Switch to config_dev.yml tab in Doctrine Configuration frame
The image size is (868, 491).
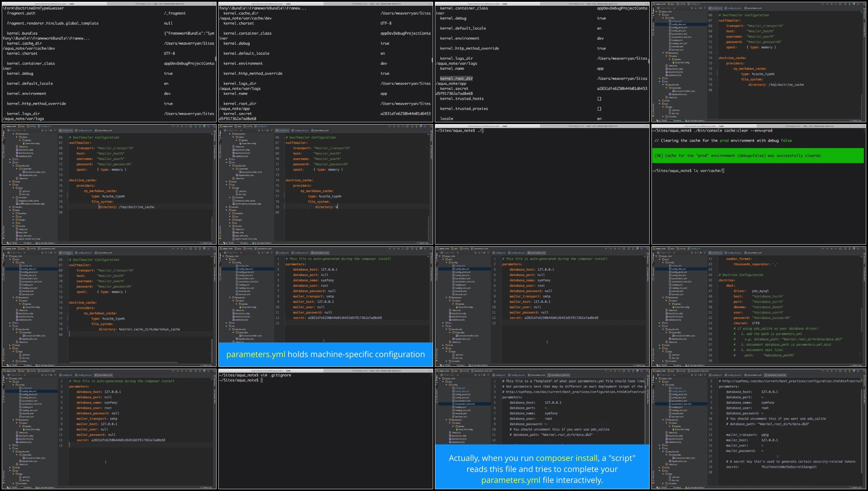click(734, 253)
